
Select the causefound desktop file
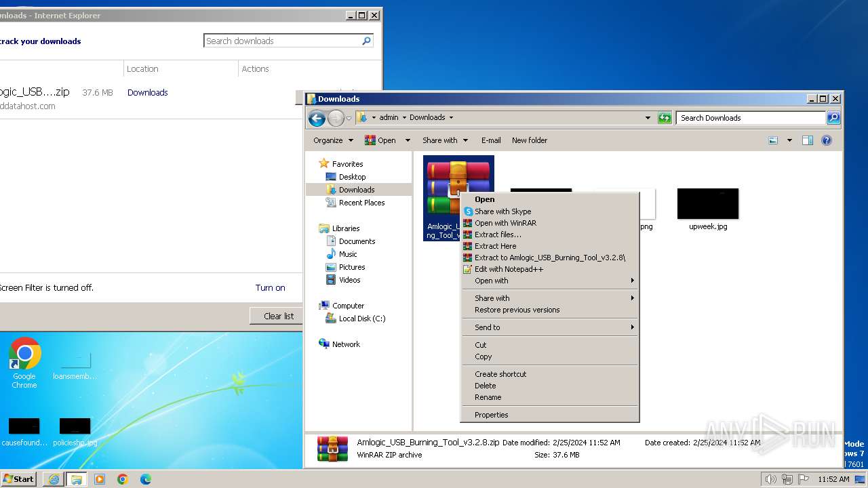tap(24, 432)
